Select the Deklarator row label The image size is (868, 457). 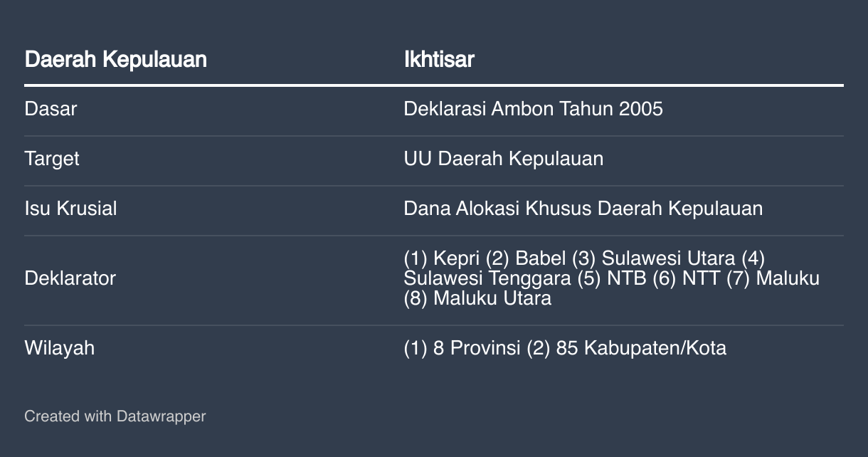click(70, 278)
